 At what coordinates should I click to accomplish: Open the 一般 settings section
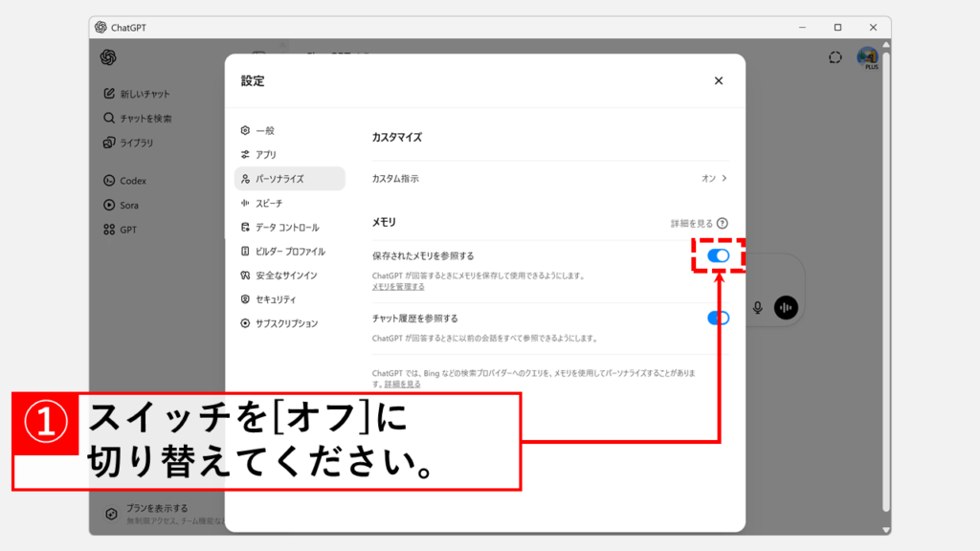click(x=289, y=130)
